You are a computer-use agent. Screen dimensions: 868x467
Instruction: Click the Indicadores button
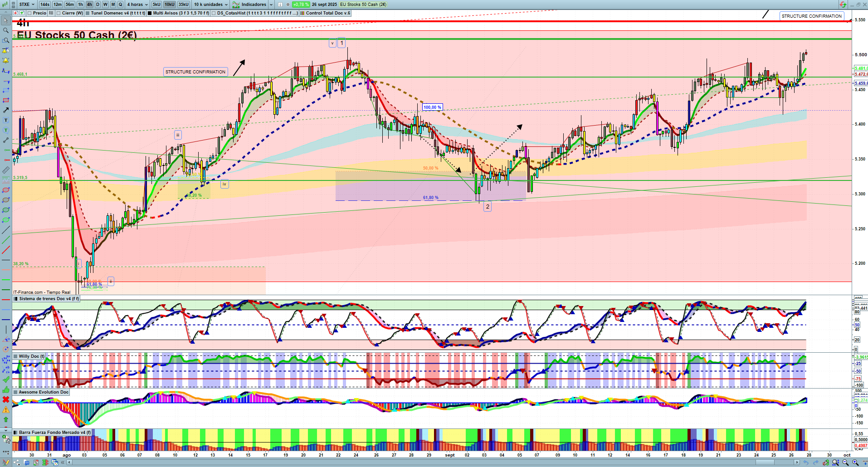click(x=253, y=5)
